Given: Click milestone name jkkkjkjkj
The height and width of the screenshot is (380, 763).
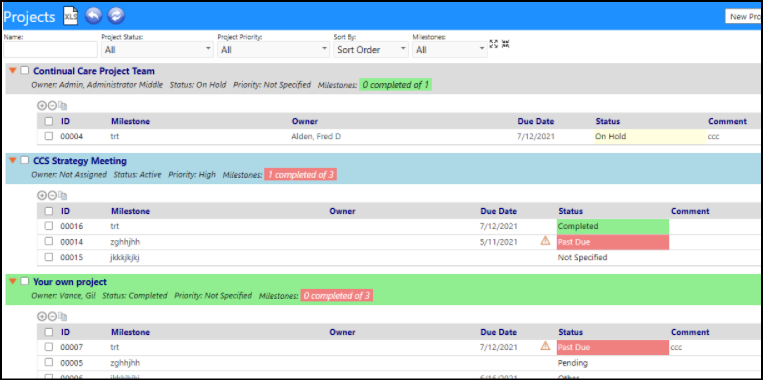Looking at the screenshot, I should [125, 257].
